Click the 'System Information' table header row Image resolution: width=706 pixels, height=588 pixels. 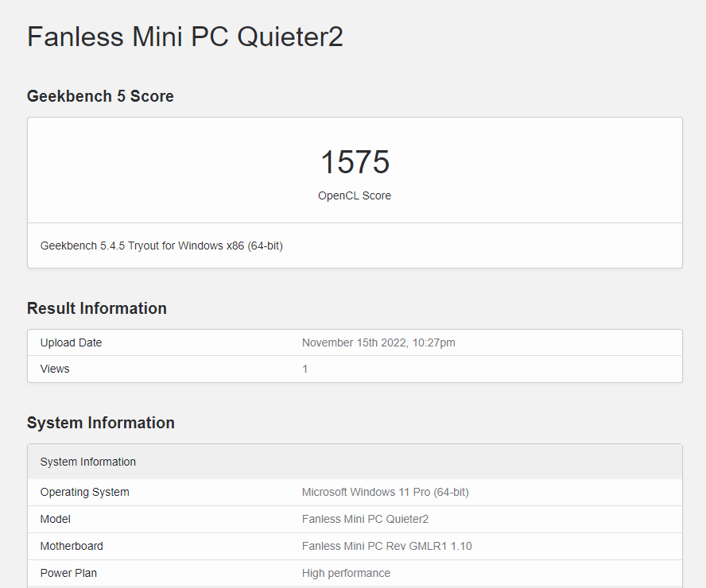[x=355, y=462]
